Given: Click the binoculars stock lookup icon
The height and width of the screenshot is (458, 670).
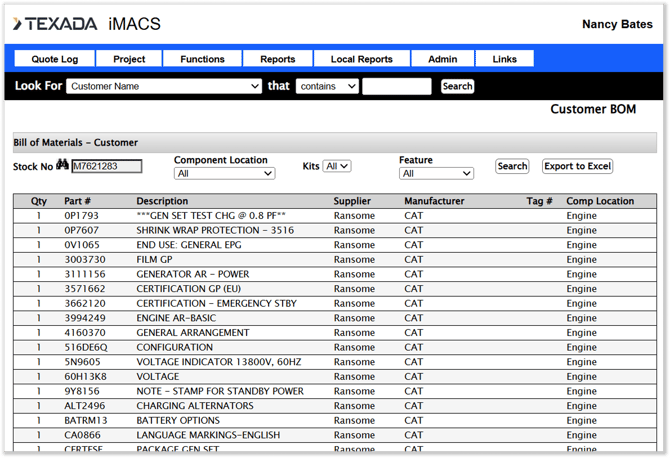Looking at the screenshot, I should point(62,166).
